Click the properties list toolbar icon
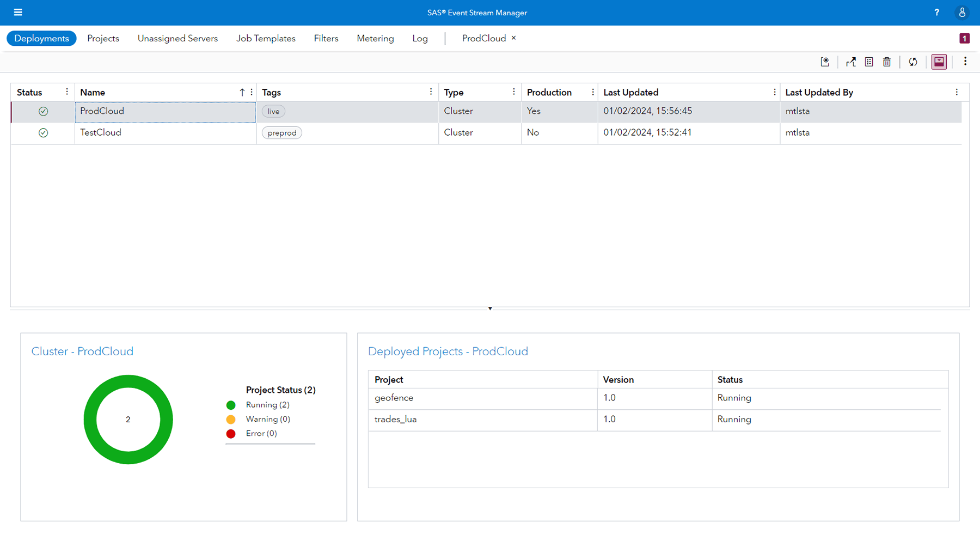 (x=869, y=62)
